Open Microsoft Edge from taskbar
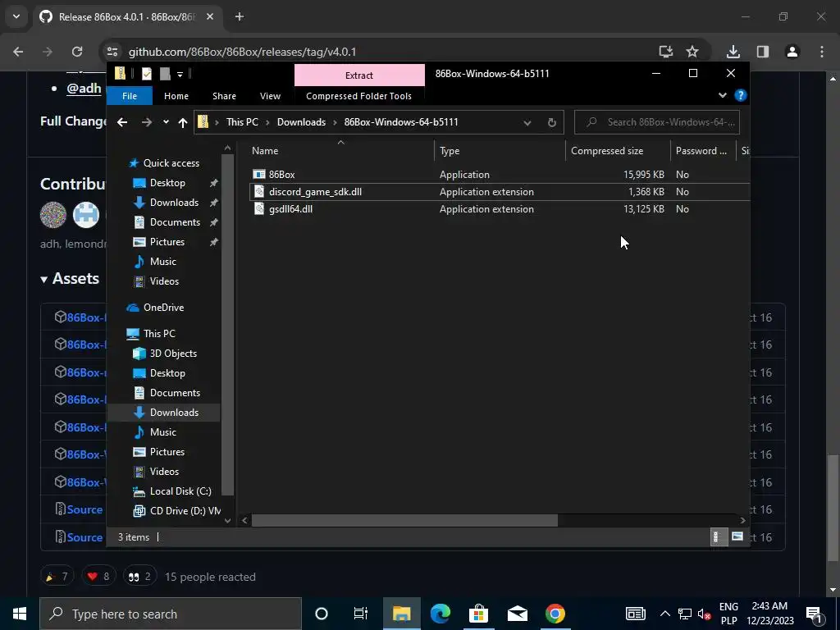This screenshot has width=840, height=630. [x=441, y=614]
